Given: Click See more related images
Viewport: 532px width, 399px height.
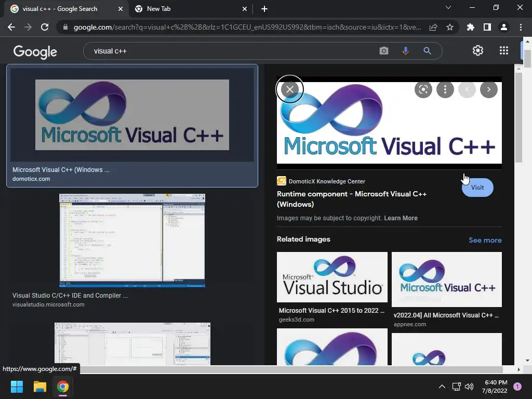Looking at the screenshot, I should coord(485,240).
